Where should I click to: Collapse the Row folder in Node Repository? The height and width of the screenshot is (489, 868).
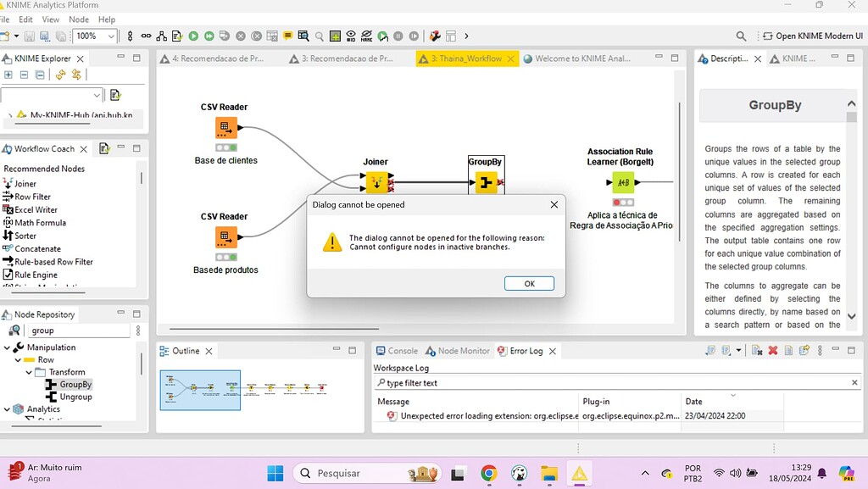coord(18,359)
